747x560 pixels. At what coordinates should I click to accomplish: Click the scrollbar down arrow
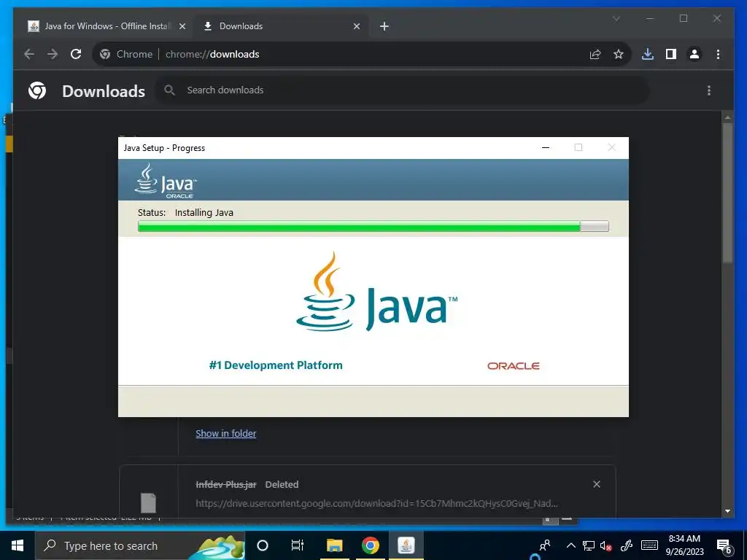click(x=727, y=511)
